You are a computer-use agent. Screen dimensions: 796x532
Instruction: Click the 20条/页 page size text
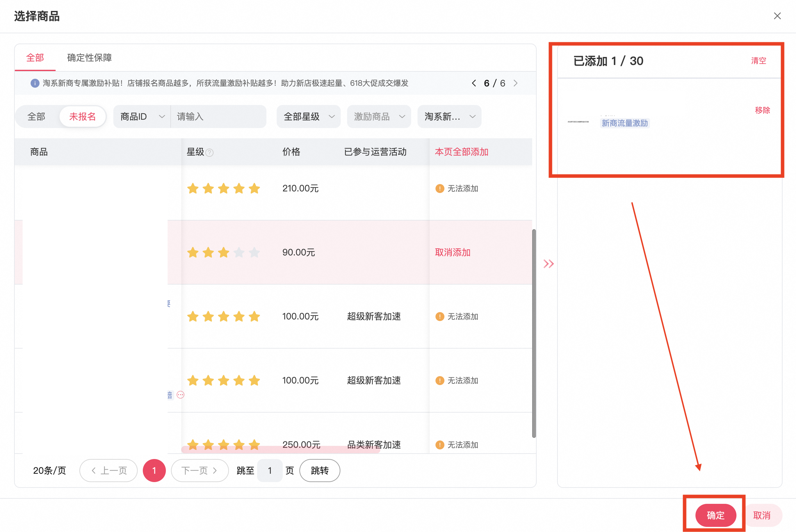(x=50, y=471)
